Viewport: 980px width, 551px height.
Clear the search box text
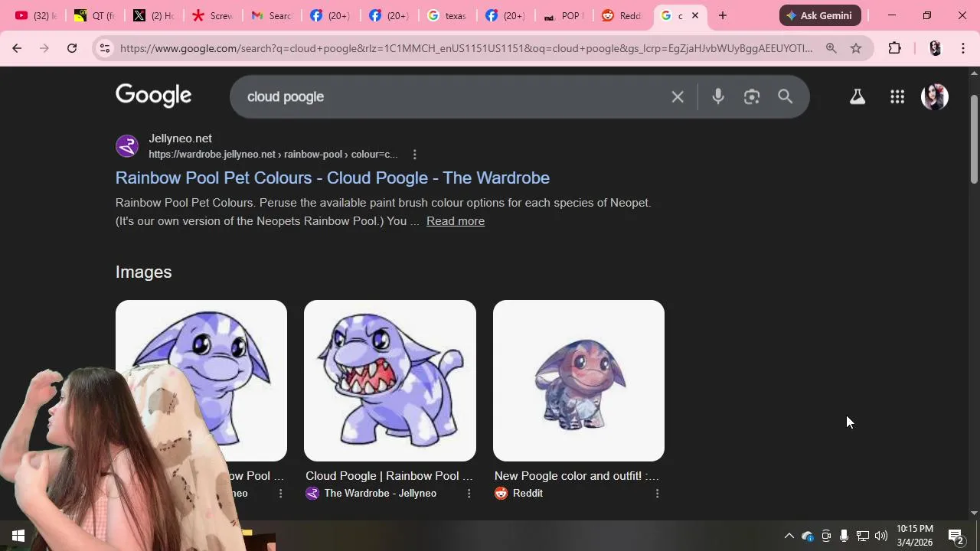point(678,96)
